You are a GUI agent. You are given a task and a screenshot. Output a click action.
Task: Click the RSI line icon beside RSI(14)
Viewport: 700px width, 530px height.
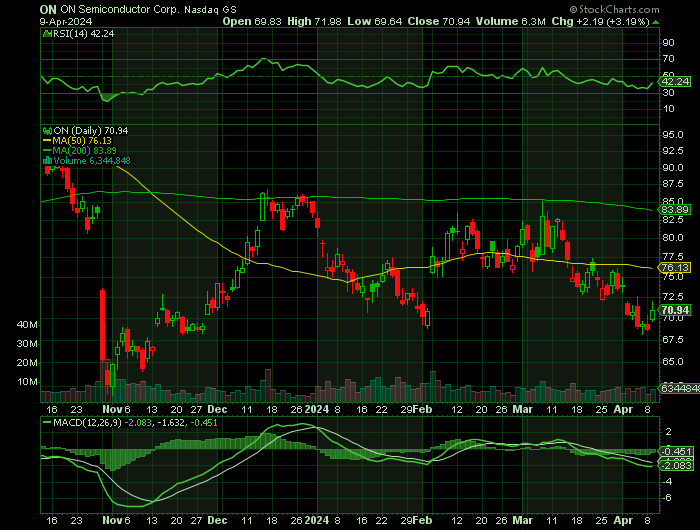point(47,33)
